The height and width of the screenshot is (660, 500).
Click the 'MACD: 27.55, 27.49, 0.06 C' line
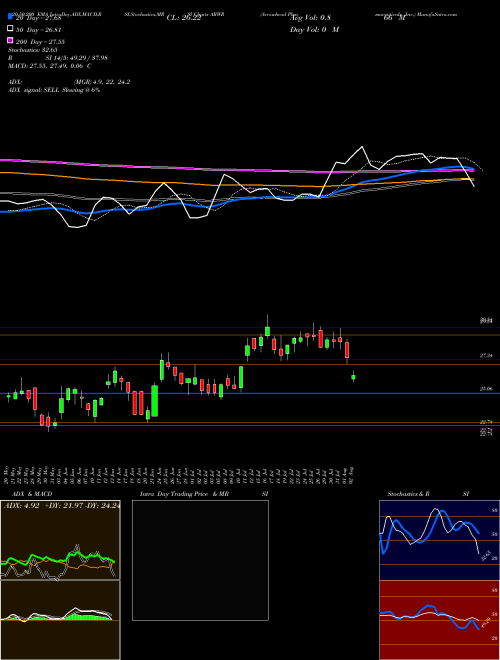coord(50,66)
